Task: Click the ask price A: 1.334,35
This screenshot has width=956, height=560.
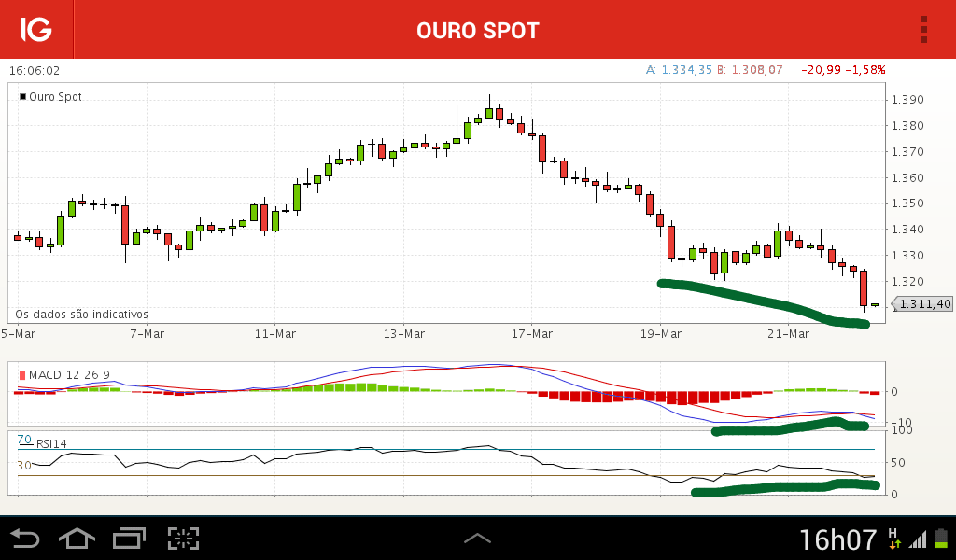Action: tap(679, 70)
